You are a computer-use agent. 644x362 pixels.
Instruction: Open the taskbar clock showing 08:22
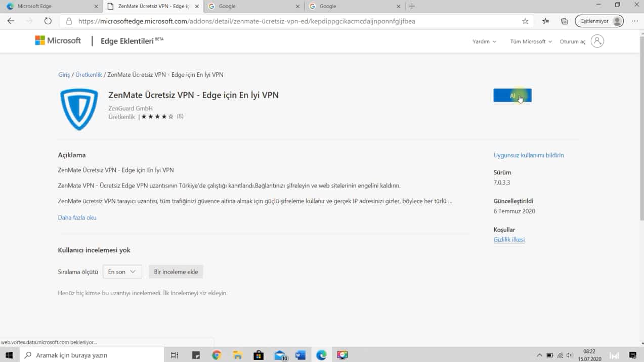pyautogui.click(x=590, y=355)
